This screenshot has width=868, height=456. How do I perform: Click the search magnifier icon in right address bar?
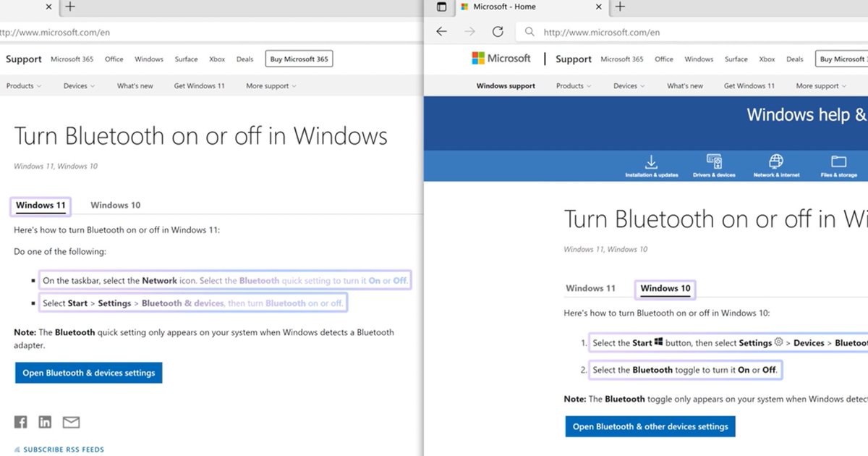[x=529, y=32]
